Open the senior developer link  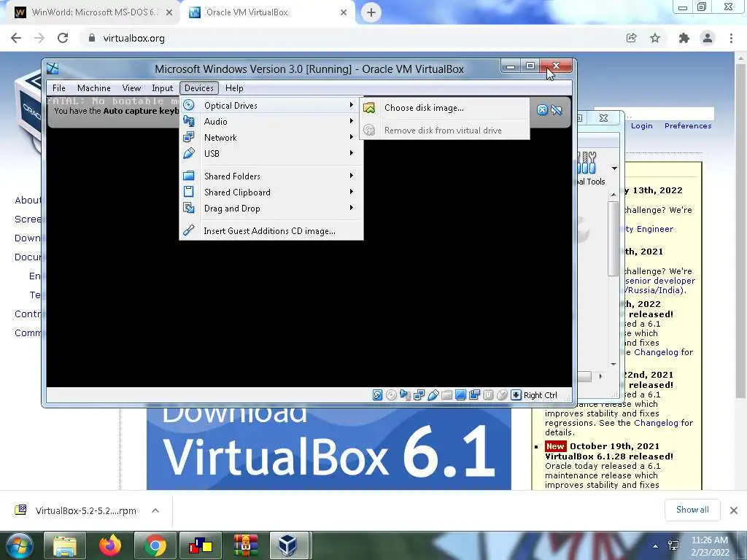click(x=660, y=281)
